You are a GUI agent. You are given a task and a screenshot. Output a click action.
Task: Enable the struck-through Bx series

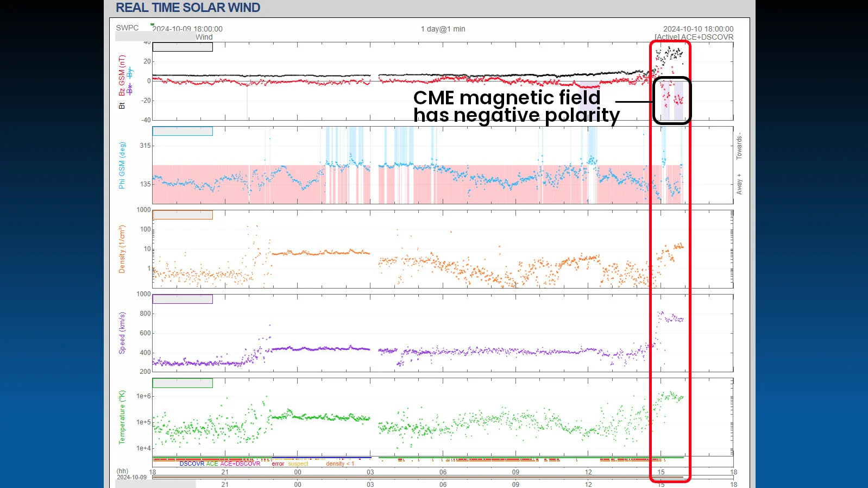pyautogui.click(x=130, y=89)
